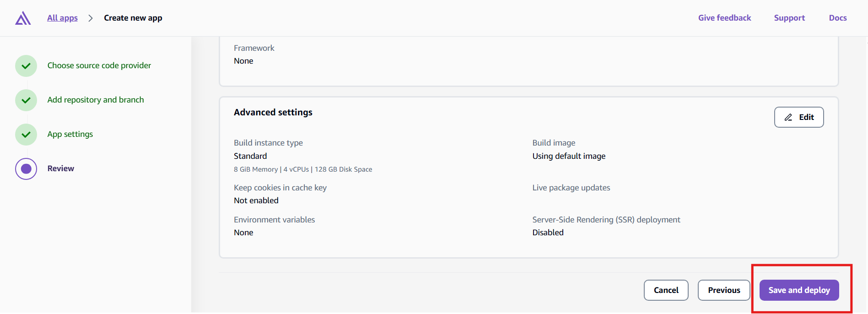Image resolution: width=868 pixels, height=314 pixels.
Task: Jump to Choose source code provider step
Action: (99, 65)
